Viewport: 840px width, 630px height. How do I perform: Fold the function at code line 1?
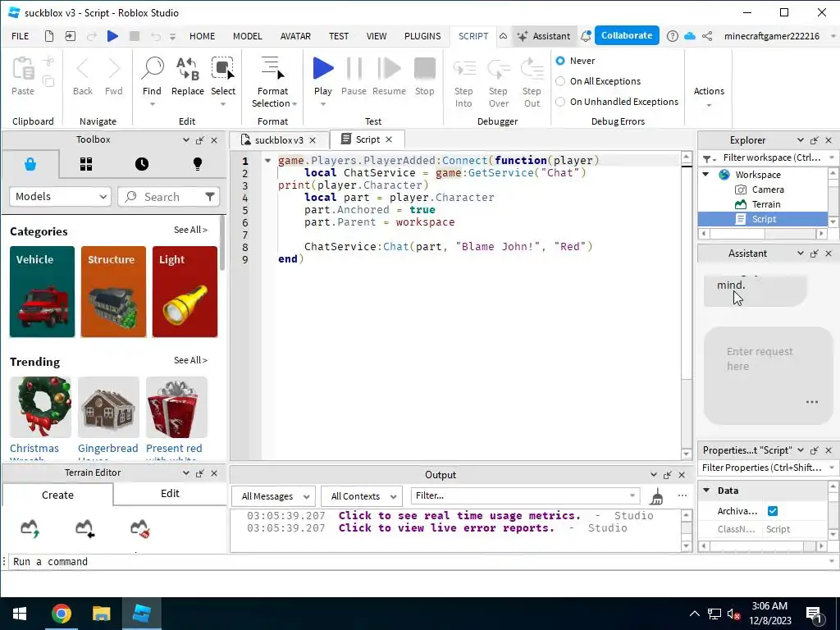pyautogui.click(x=268, y=160)
